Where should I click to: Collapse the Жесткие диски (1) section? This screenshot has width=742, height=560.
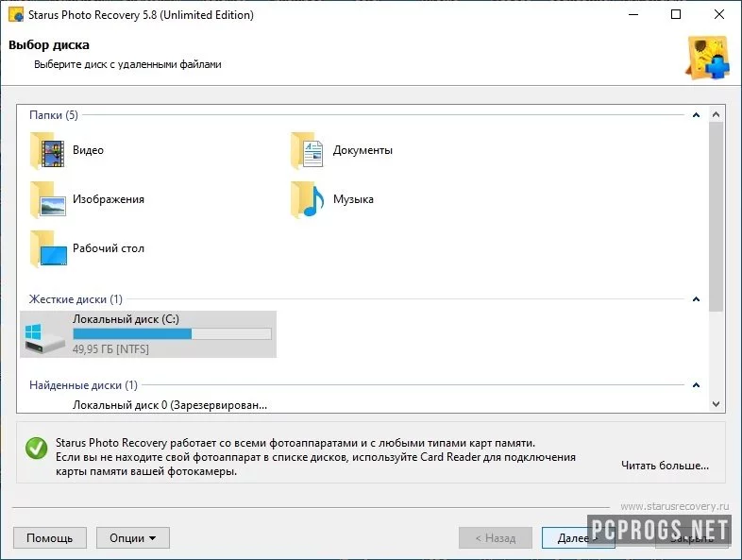[696, 299]
